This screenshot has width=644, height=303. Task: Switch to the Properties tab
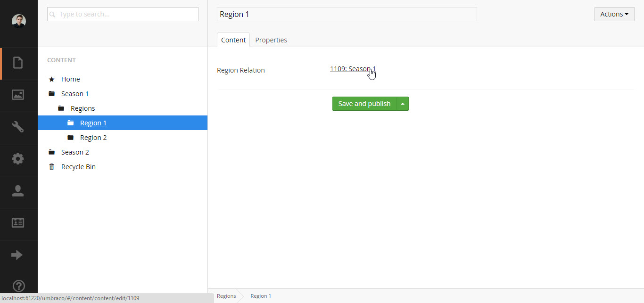(x=271, y=40)
